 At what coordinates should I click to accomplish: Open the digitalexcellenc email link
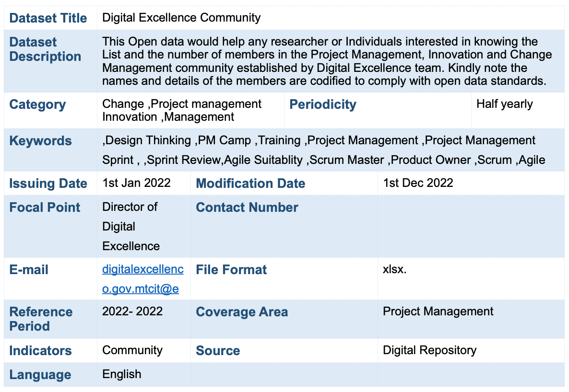[142, 270]
